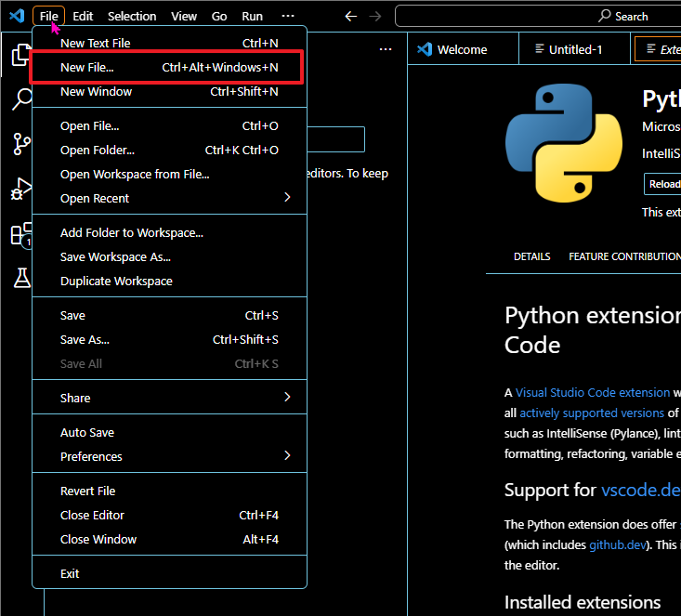Follow the vscode.dev link
Viewport: 681px width, 616px height.
coord(641,491)
